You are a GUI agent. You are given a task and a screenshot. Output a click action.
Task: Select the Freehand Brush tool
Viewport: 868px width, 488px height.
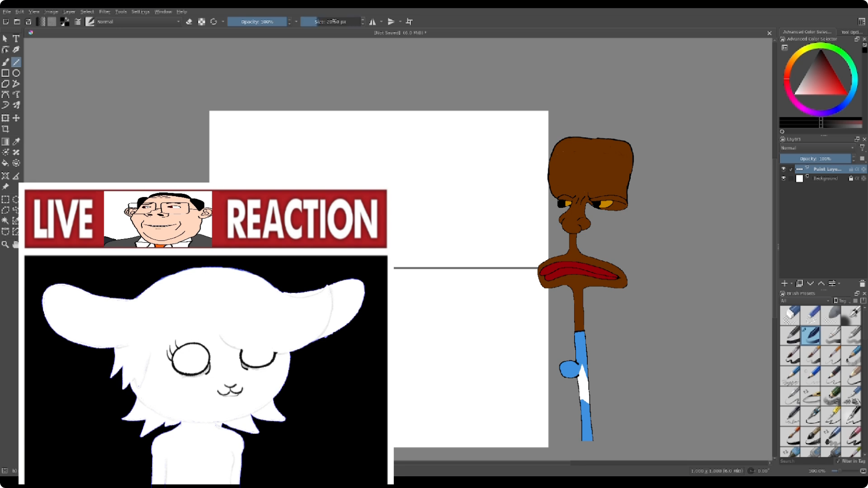click(6, 62)
